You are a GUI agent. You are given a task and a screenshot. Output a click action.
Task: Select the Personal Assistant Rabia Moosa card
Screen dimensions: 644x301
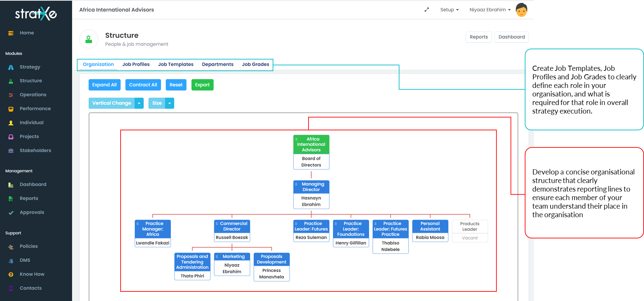[430, 231]
